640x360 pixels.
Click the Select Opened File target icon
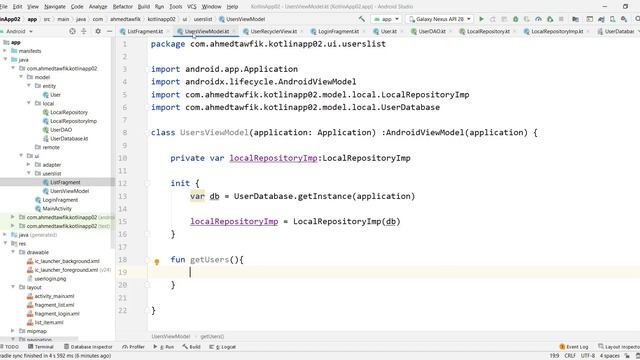pyautogui.click(x=72, y=31)
